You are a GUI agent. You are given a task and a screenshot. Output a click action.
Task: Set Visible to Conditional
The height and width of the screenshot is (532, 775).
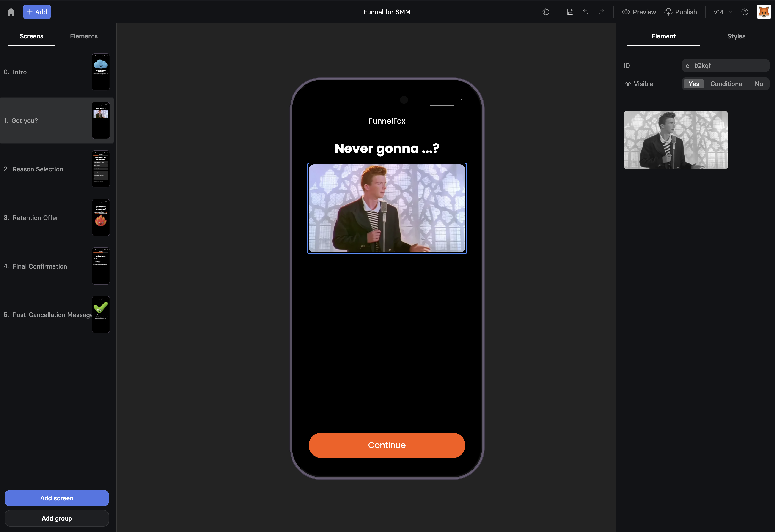(727, 84)
